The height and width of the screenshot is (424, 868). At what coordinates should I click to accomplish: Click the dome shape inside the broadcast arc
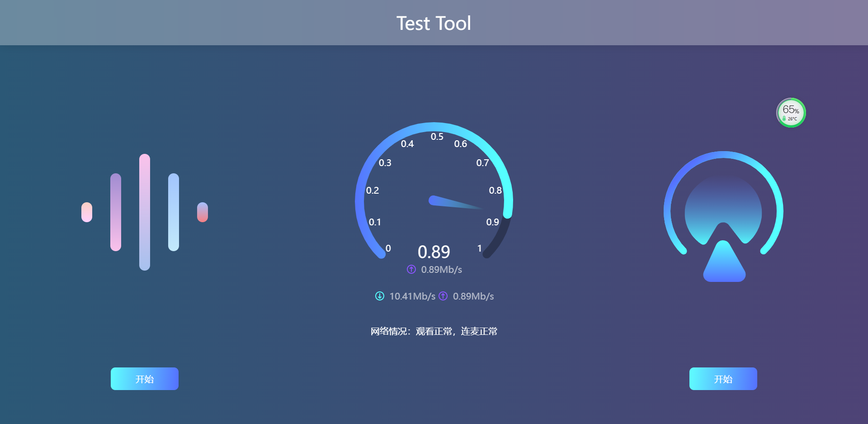coord(723,204)
